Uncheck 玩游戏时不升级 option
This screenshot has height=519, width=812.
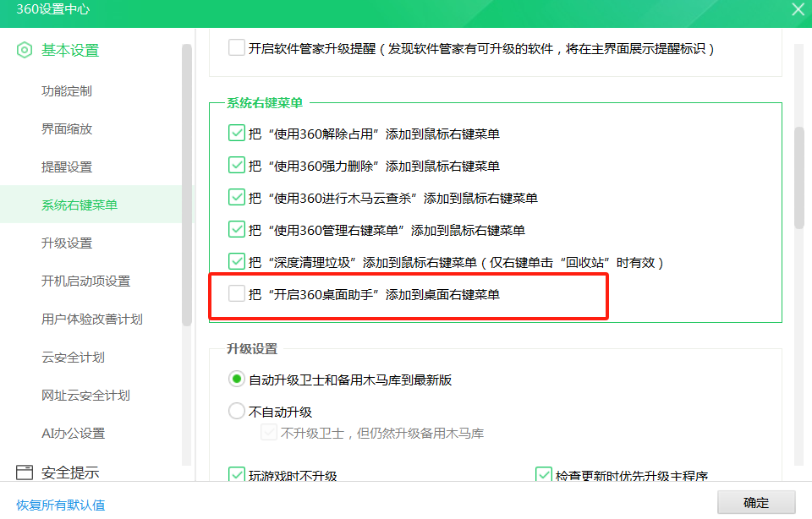237,476
